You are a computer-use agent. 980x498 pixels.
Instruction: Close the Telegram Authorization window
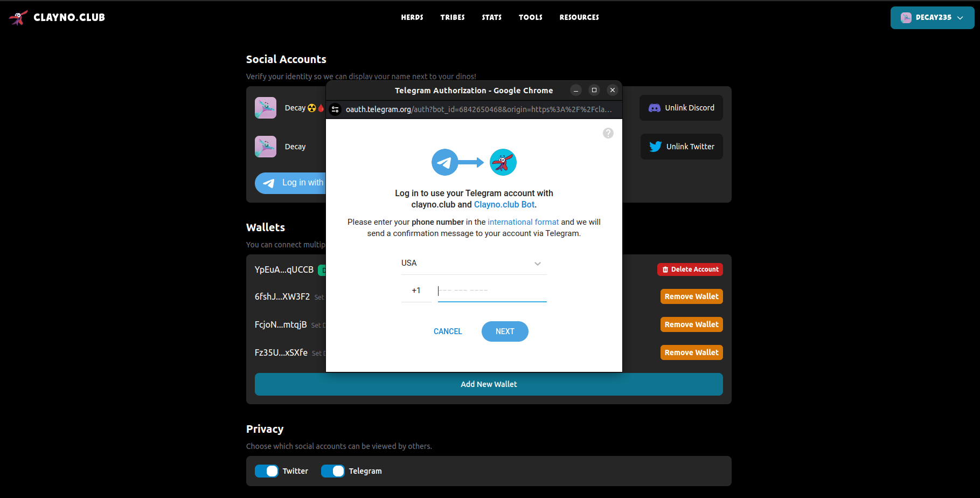click(x=613, y=90)
